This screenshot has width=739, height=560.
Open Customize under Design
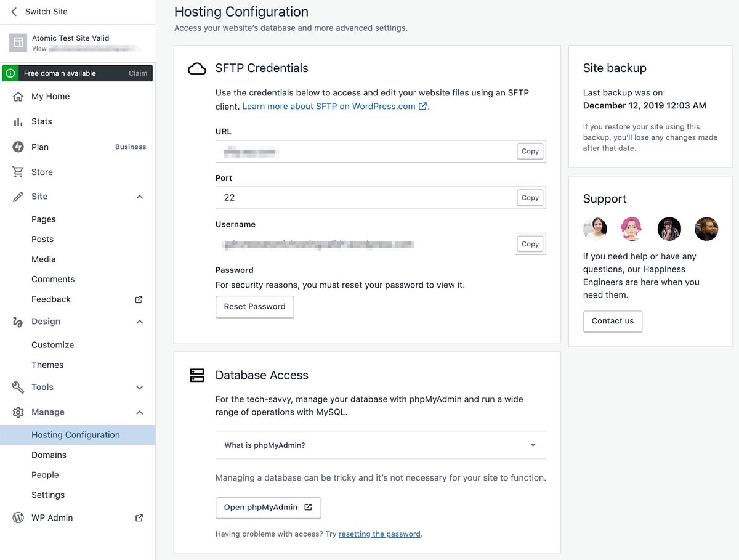tap(52, 345)
